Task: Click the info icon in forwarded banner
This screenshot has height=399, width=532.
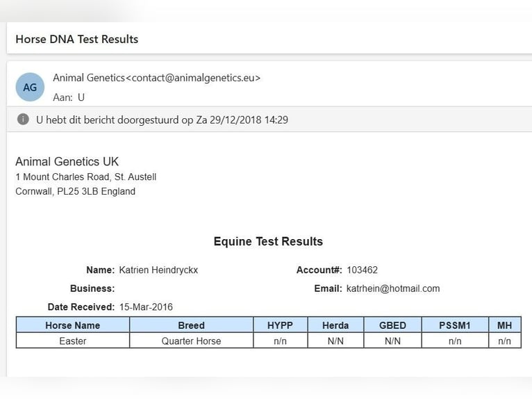Action: click(23, 120)
